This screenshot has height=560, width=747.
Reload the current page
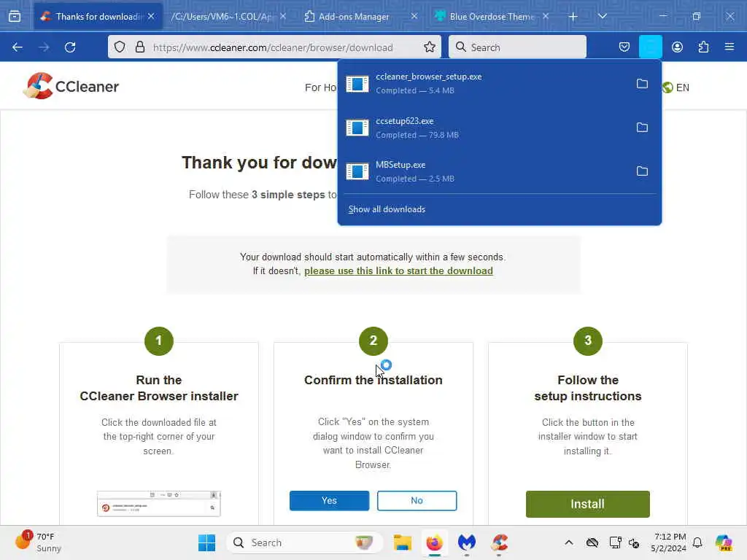coord(70,47)
